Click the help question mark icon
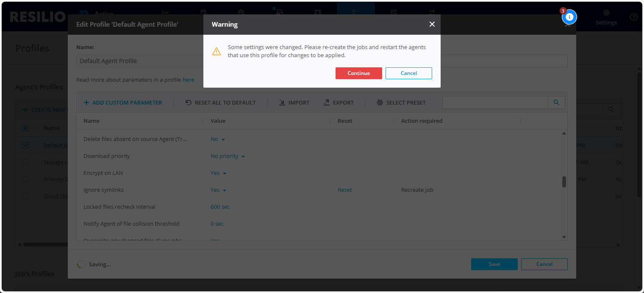The height and width of the screenshot is (293, 644). pyautogui.click(x=633, y=17)
